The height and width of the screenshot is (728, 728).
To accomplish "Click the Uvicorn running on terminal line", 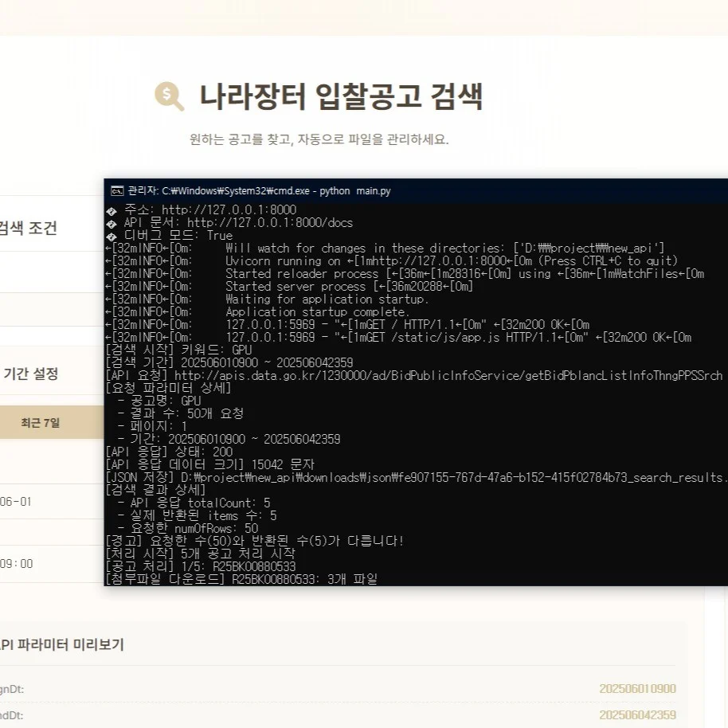I will (x=392, y=261).
